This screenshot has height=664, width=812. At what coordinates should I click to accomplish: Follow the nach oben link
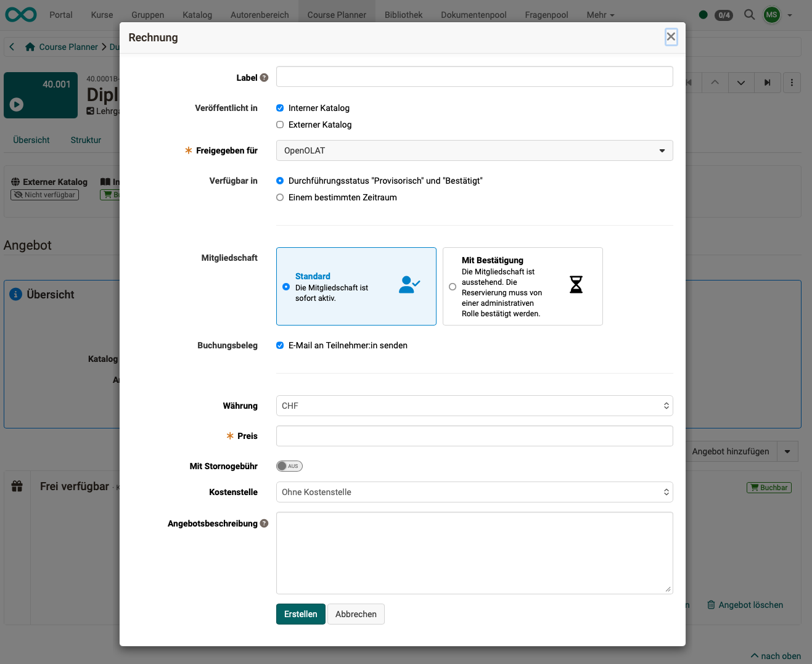[x=775, y=656]
